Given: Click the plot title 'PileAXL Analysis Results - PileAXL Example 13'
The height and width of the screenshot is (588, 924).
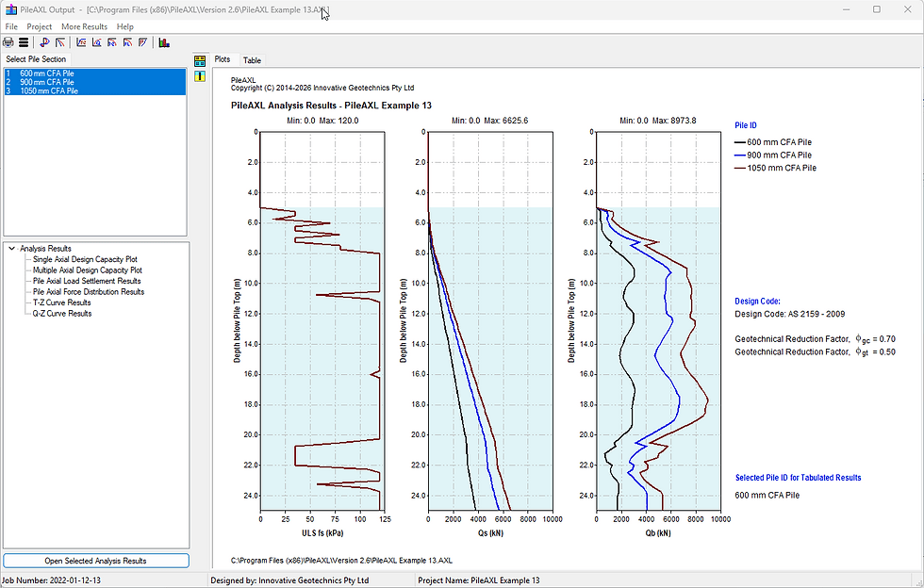Looking at the screenshot, I should pos(331,106).
